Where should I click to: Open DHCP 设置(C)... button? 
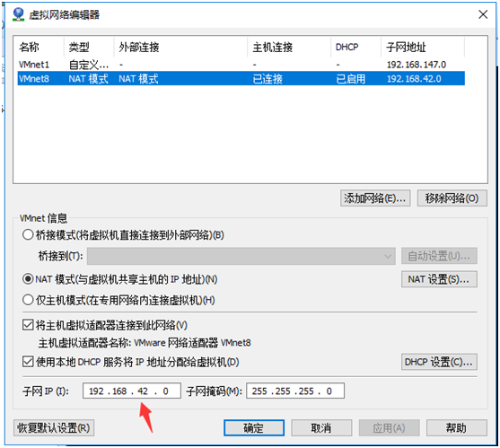tap(439, 362)
